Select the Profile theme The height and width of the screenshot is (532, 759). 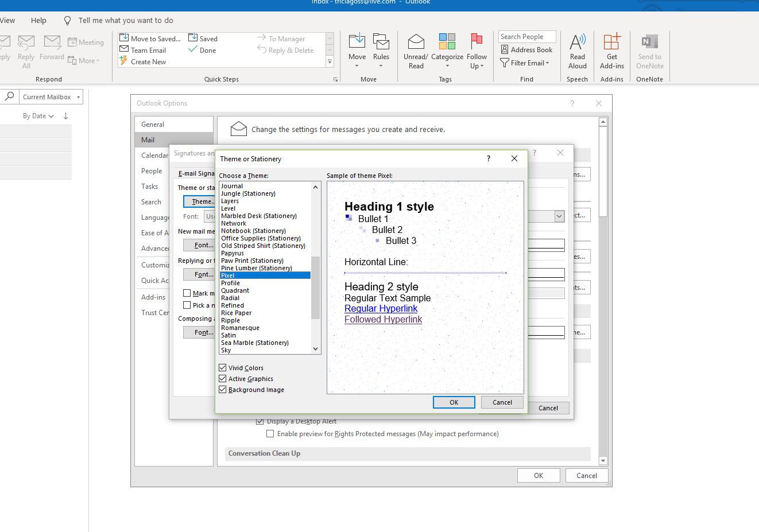[265, 283]
